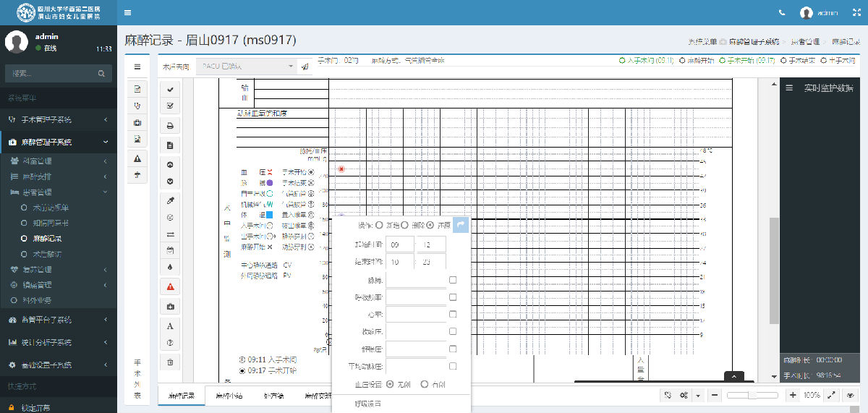This screenshot has height=413, width=868.
Task: Click the zoom in plus button
Action: coord(793,396)
